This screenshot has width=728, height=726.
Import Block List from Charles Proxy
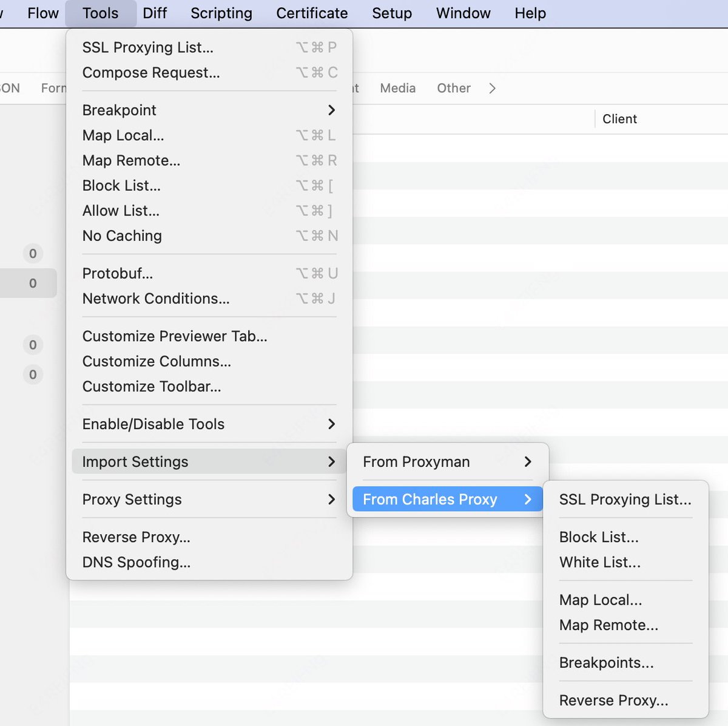(625, 537)
